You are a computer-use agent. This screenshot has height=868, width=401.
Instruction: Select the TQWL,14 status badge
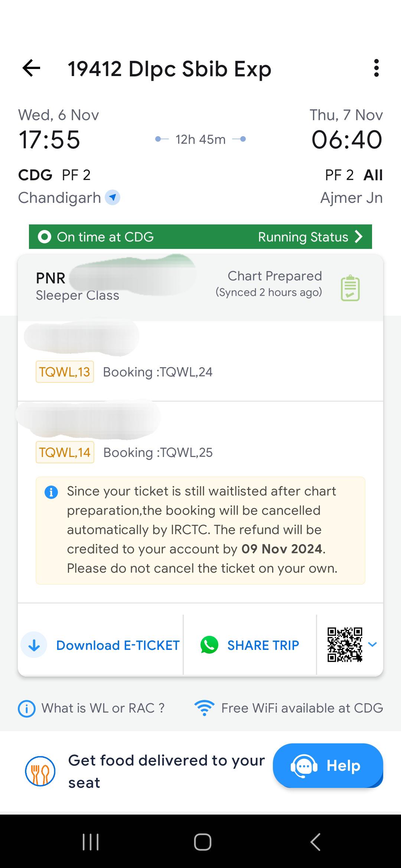tap(65, 452)
